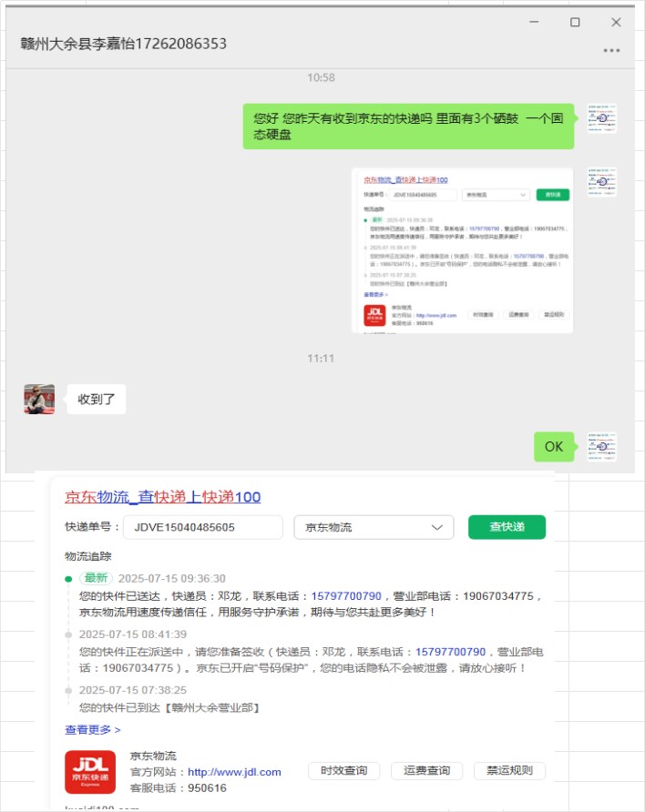Image resolution: width=645 pixels, height=812 pixels.
Task: Click the green 查快递 button
Action: [507, 527]
